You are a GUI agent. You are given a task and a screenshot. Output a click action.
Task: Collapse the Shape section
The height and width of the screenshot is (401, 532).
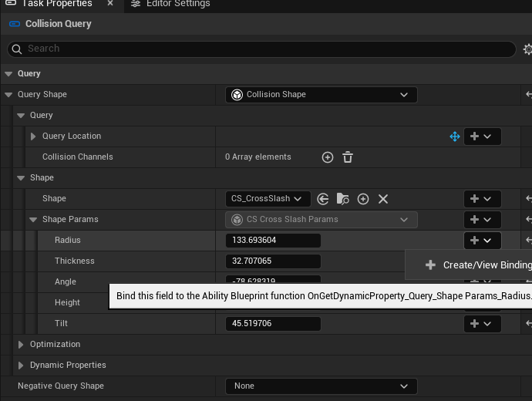21,178
